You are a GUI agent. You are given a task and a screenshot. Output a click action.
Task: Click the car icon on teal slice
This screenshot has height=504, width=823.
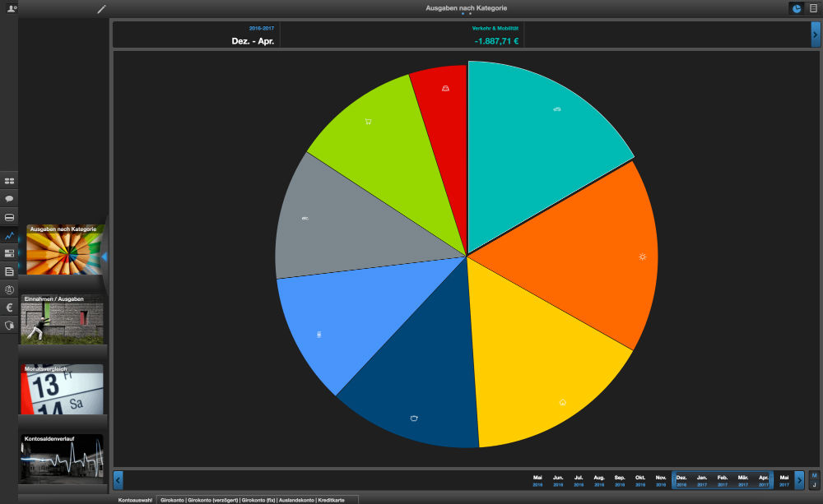pos(557,109)
